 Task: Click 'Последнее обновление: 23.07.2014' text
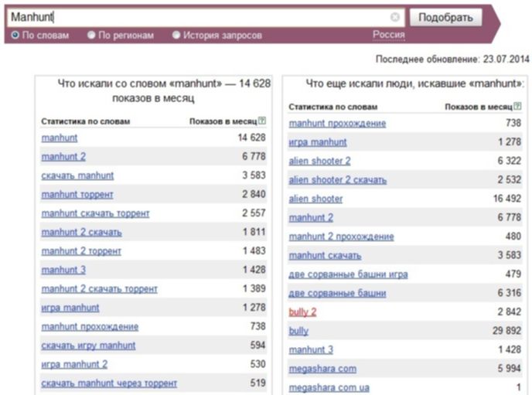452,59
